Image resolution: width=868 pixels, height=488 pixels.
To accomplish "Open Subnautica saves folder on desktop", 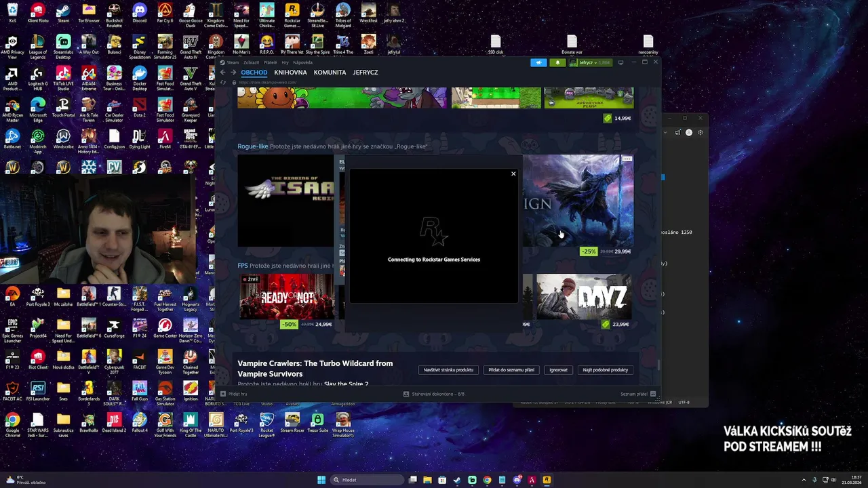I will coord(63,424).
